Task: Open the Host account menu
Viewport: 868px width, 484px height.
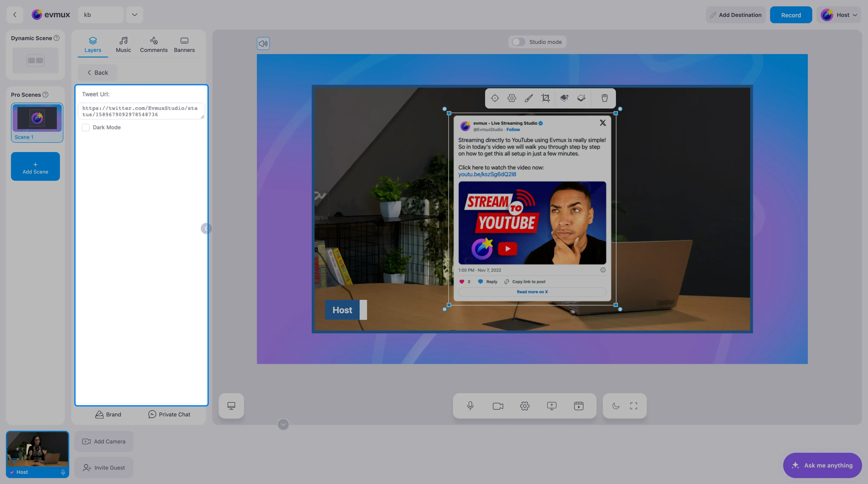Action: pos(838,15)
